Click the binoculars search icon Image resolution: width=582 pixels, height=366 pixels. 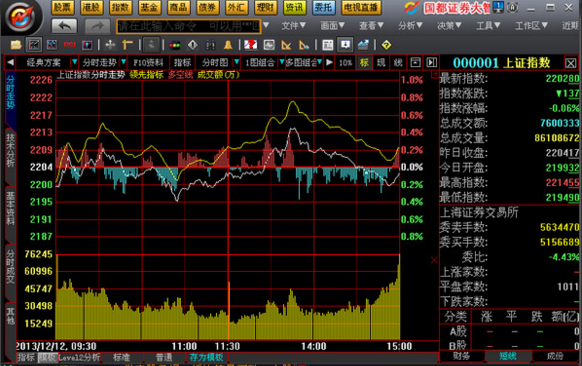[x=210, y=45]
